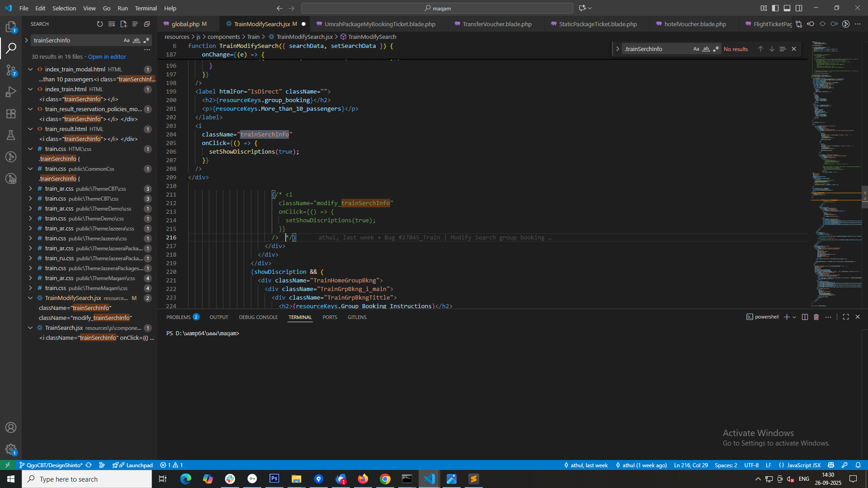Open the Run and Debug view

coord(11,92)
